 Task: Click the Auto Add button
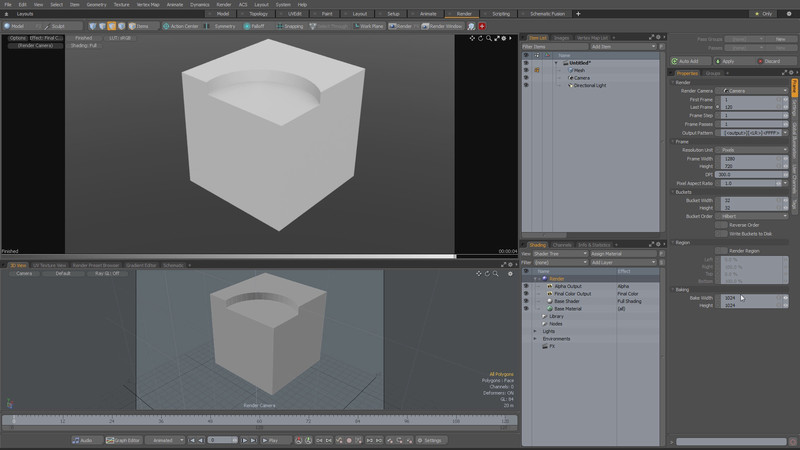(690, 61)
